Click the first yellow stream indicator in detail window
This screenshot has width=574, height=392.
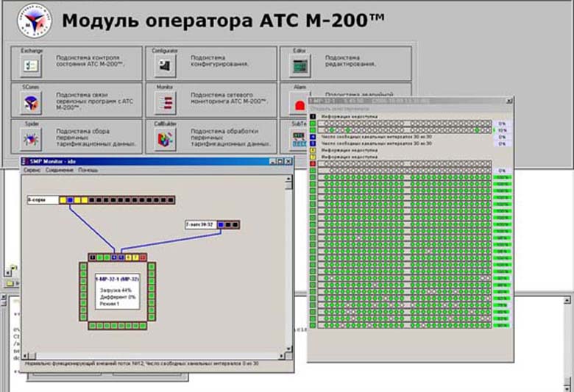point(313,151)
